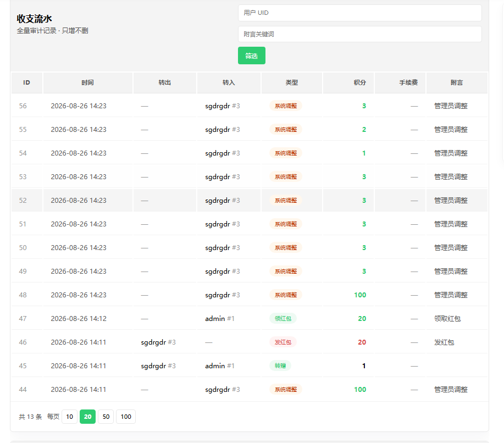Click the 100 points in row 48
This screenshot has height=443, width=504.
tap(360, 295)
